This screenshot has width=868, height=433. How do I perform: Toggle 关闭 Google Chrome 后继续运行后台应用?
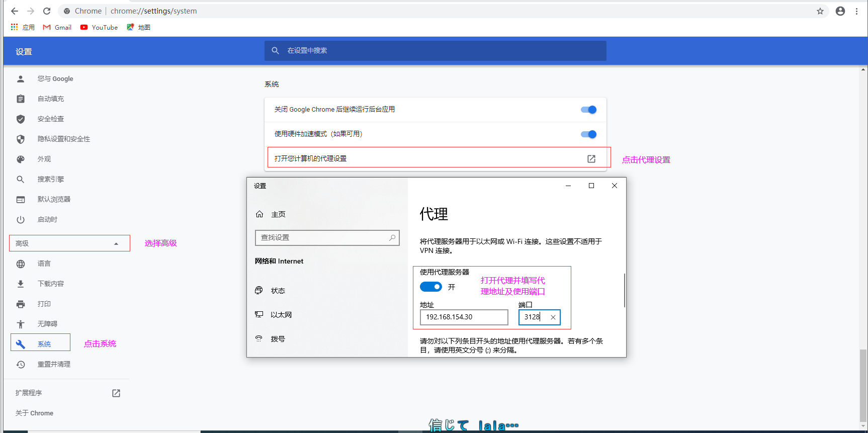pos(588,110)
